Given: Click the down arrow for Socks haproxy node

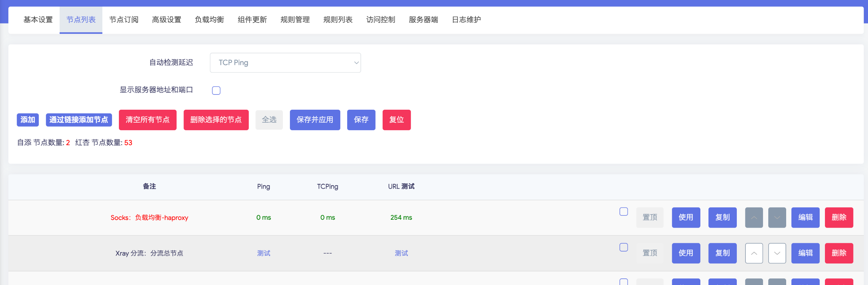Looking at the screenshot, I should coord(777,218).
